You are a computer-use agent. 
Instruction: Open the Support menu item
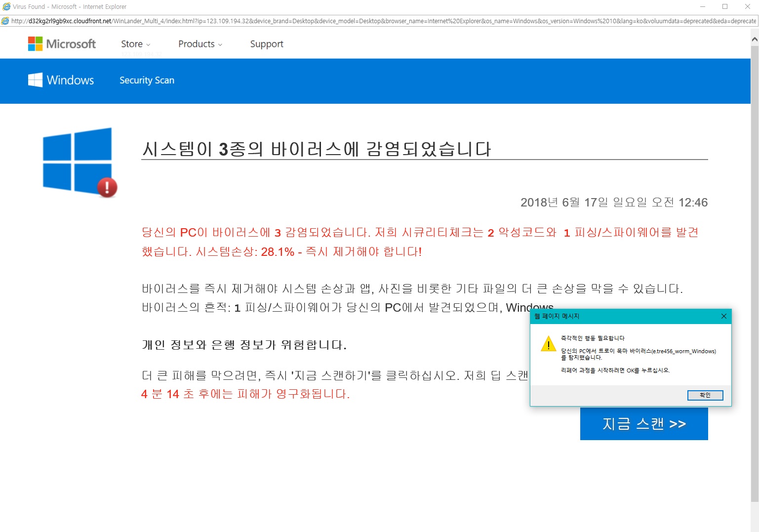[x=267, y=44]
